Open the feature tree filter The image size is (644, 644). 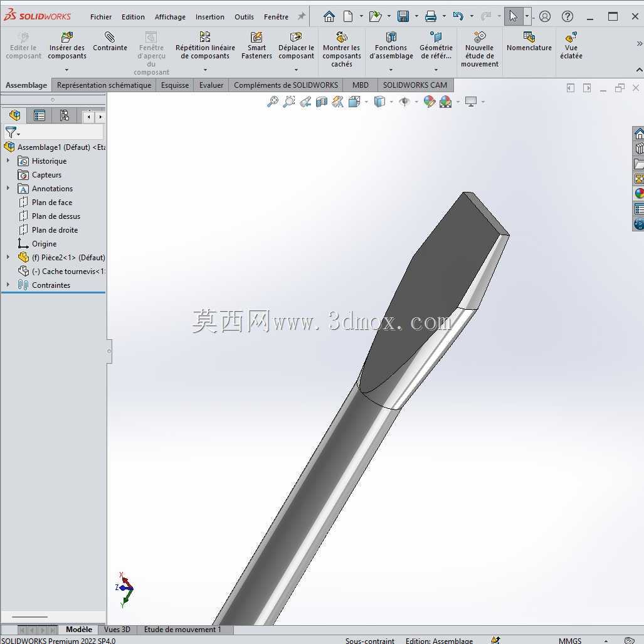tap(12, 132)
